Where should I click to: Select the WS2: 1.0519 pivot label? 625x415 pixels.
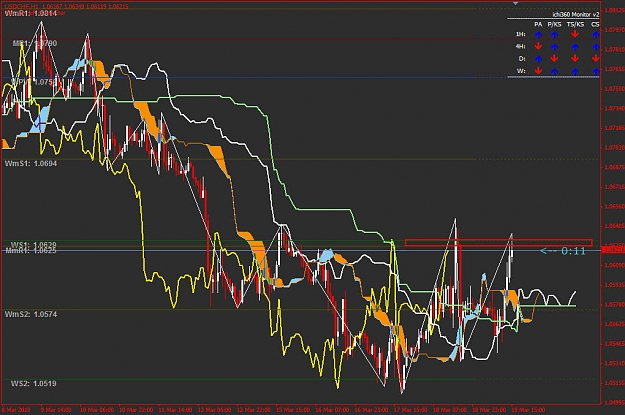[33, 384]
